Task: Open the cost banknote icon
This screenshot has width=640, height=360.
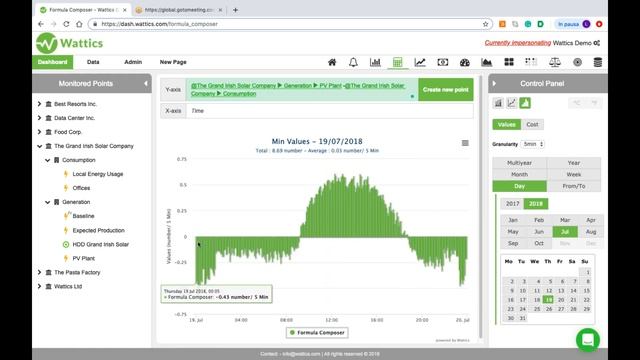Action: click(442, 62)
